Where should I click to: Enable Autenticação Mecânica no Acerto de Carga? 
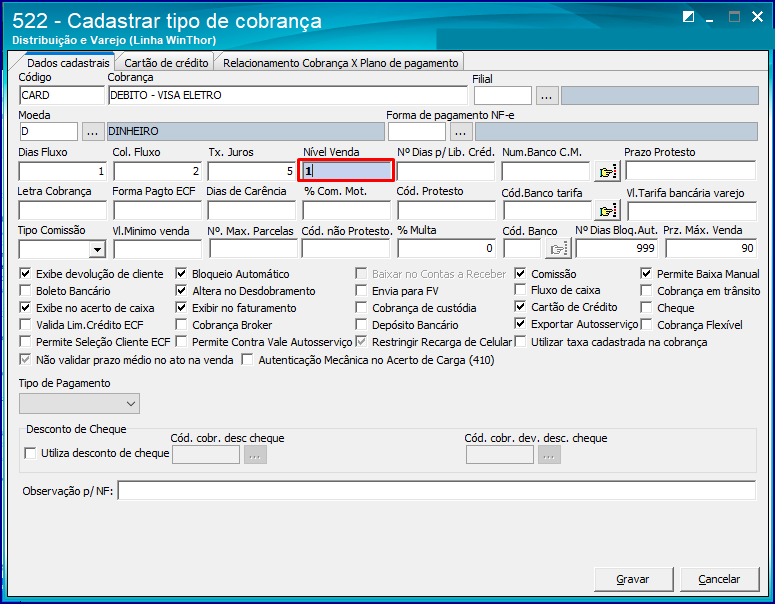(x=247, y=359)
